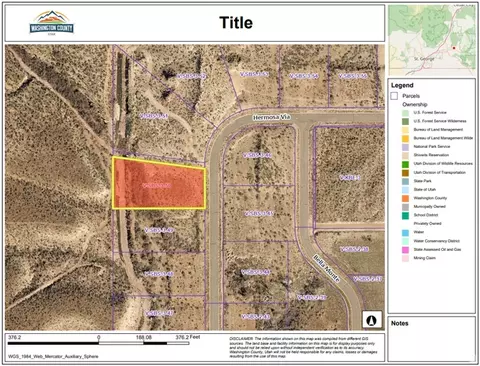Click the north arrow compass icon

371,320
